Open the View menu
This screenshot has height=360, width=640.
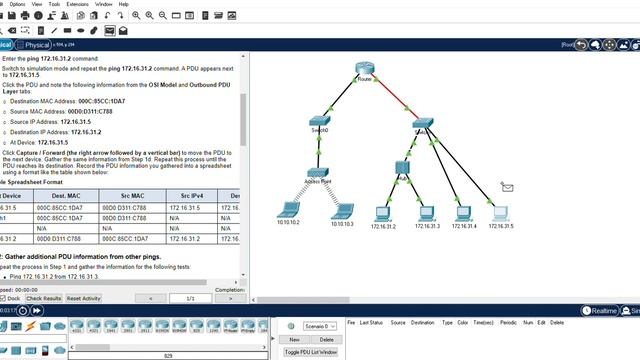tap(37, 4)
